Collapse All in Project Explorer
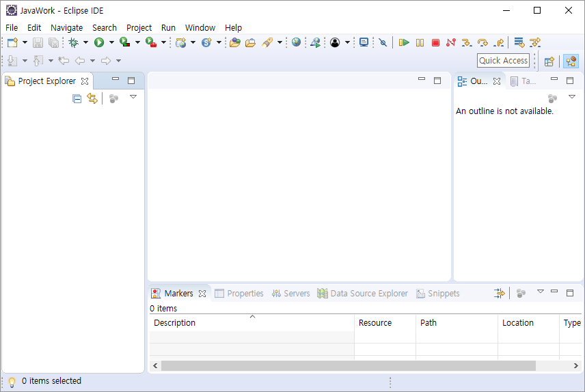 [x=77, y=99]
